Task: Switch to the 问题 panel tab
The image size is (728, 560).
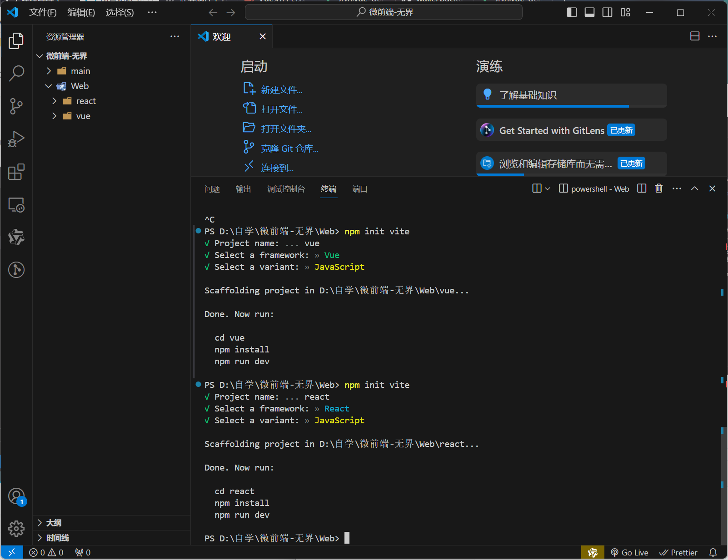Action: coord(212,189)
